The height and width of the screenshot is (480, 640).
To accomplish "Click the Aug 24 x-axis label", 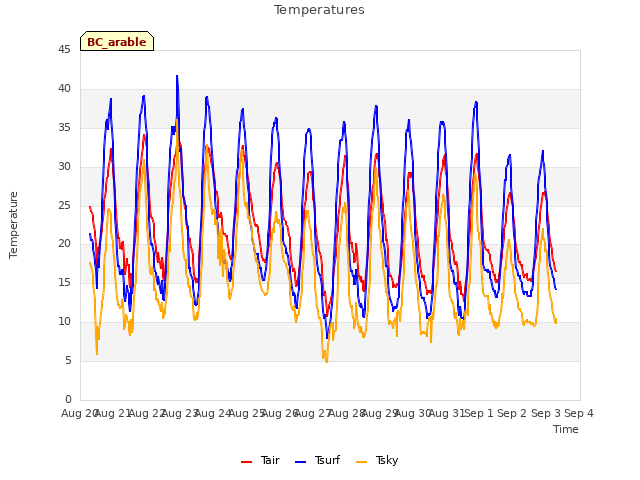I will [213, 413].
